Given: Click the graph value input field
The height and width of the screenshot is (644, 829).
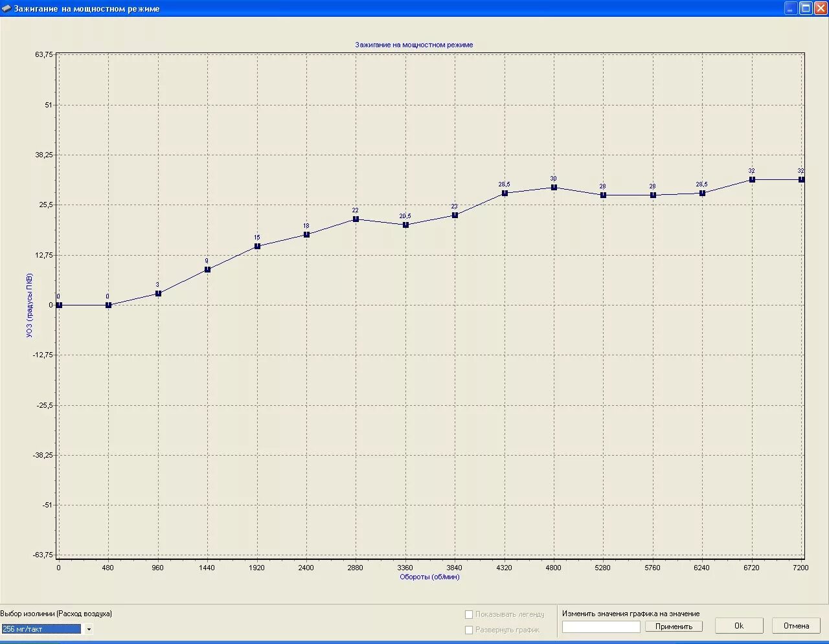Looking at the screenshot, I should [601, 627].
